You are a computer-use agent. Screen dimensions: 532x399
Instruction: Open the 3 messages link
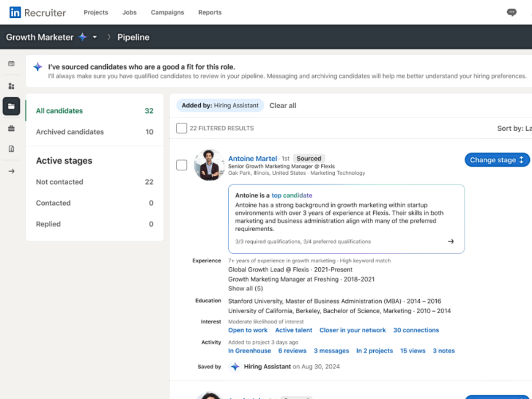coord(332,351)
